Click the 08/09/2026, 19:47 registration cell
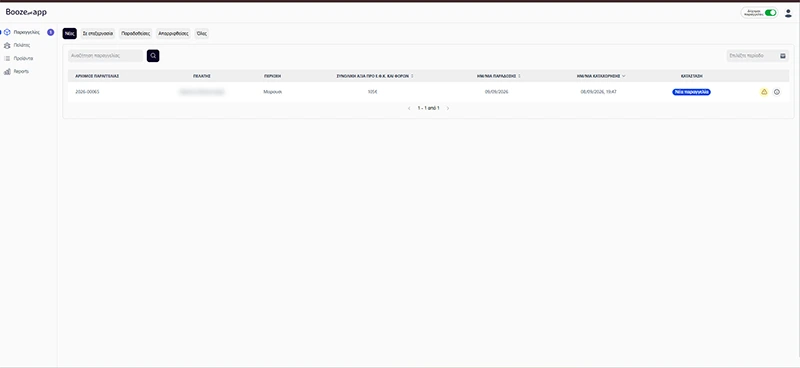 [598, 92]
